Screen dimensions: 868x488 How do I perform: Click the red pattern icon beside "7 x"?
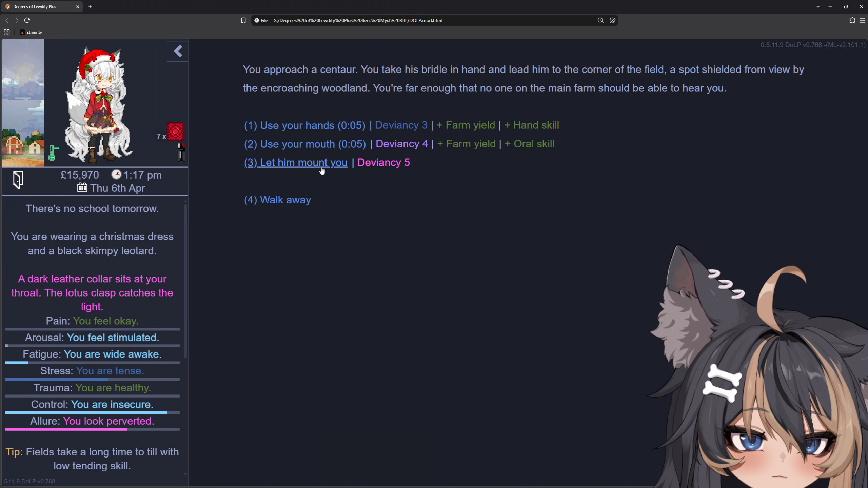pos(175,131)
